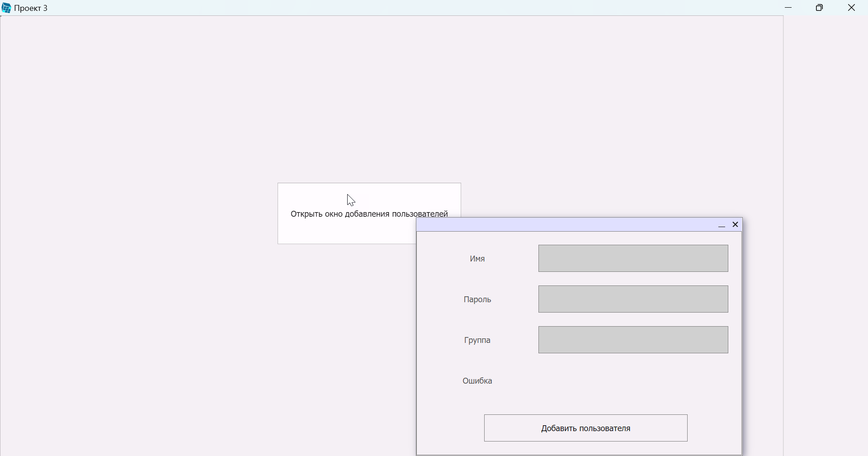Minimize the Проект 3 main window
Viewport: 868px width, 456px height.
pyautogui.click(x=788, y=8)
